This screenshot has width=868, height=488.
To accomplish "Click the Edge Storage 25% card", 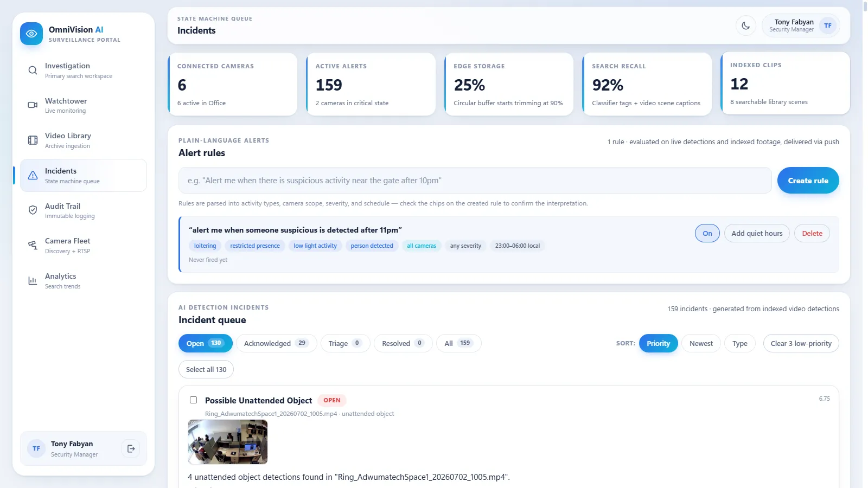I will point(509,84).
